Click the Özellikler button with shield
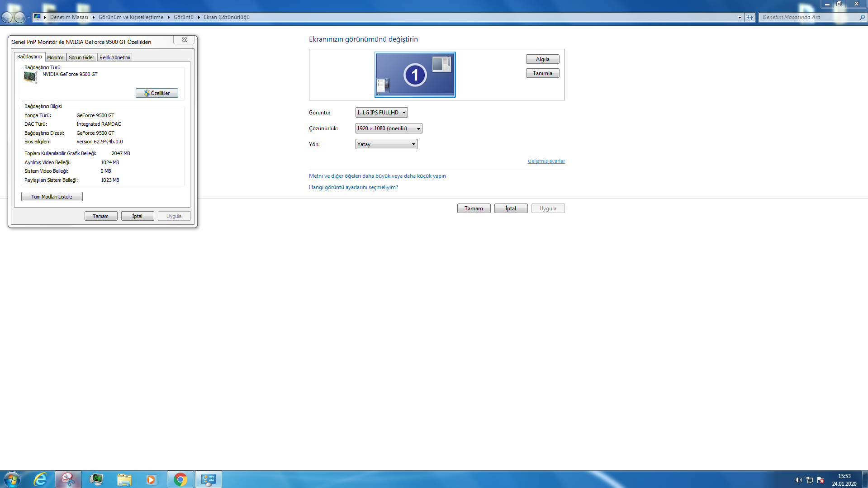The width and height of the screenshot is (868, 488). (x=157, y=93)
